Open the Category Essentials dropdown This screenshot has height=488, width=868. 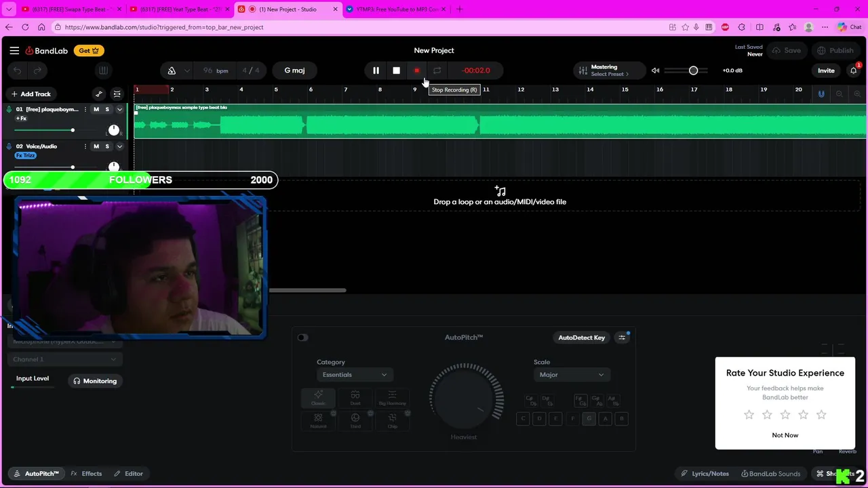click(x=353, y=375)
